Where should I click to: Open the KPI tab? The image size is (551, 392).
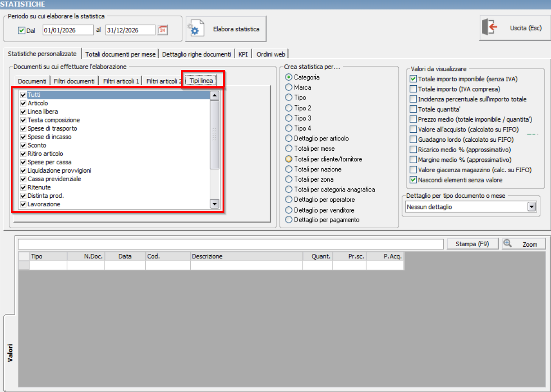click(x=243, y=54)
